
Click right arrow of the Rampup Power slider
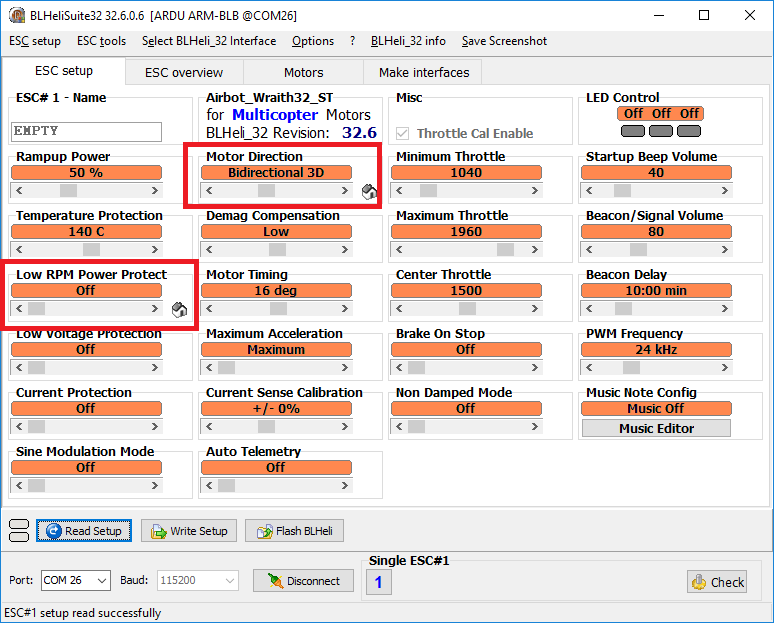tap(153, 190)
